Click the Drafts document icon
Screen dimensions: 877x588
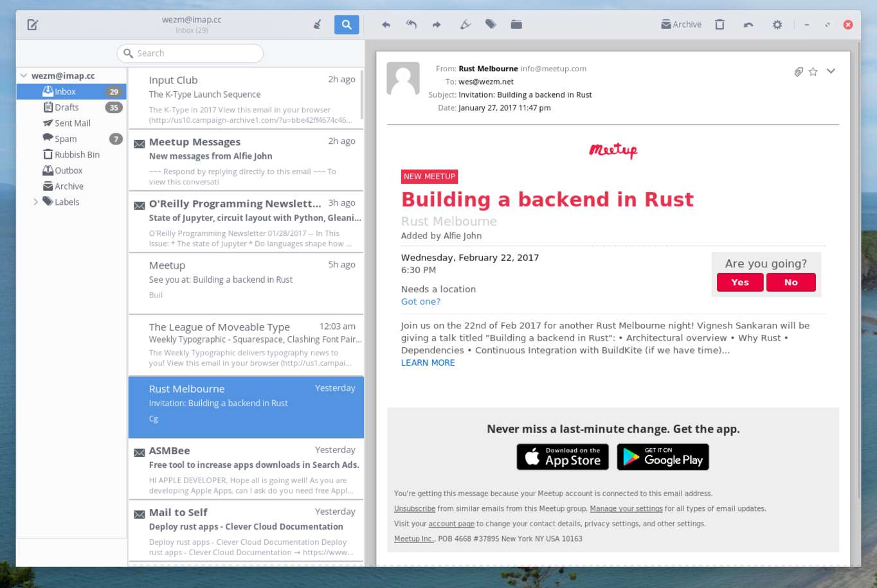(x=48, y=107)
